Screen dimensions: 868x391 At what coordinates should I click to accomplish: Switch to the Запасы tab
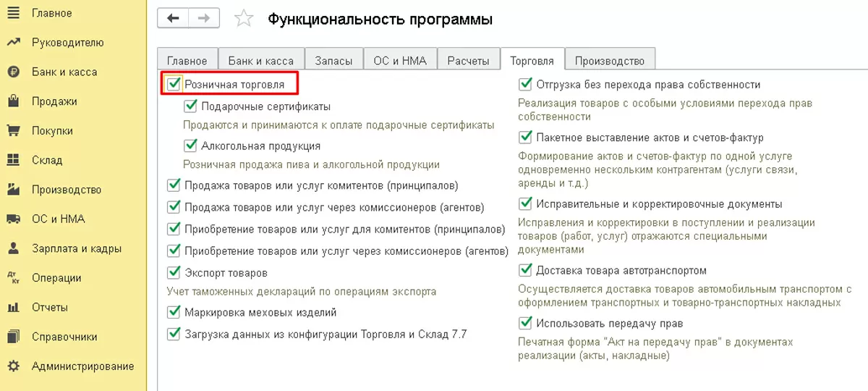click(x=333, y=60)
